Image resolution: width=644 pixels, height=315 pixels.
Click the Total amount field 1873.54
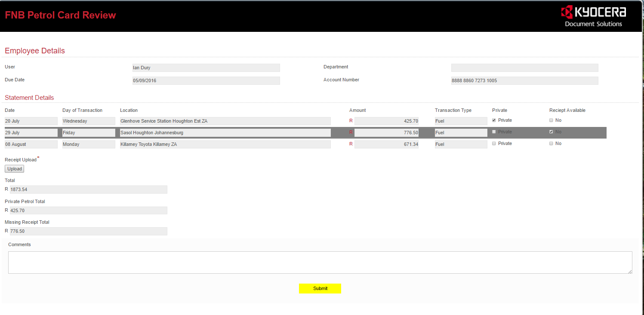pos(88,189)
